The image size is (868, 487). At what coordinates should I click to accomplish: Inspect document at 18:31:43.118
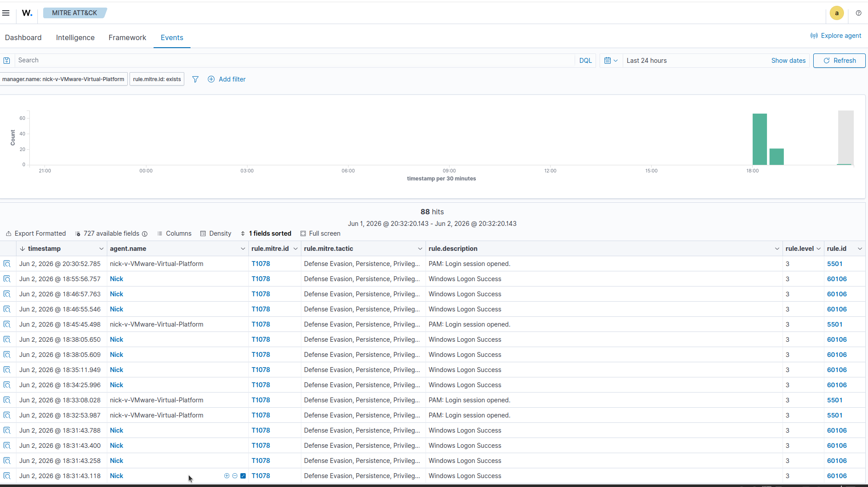tap(7, 476)
